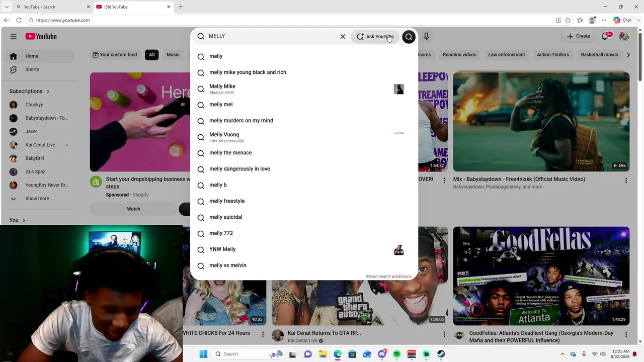Open the browser profile icon

click(x=592, y=20)
